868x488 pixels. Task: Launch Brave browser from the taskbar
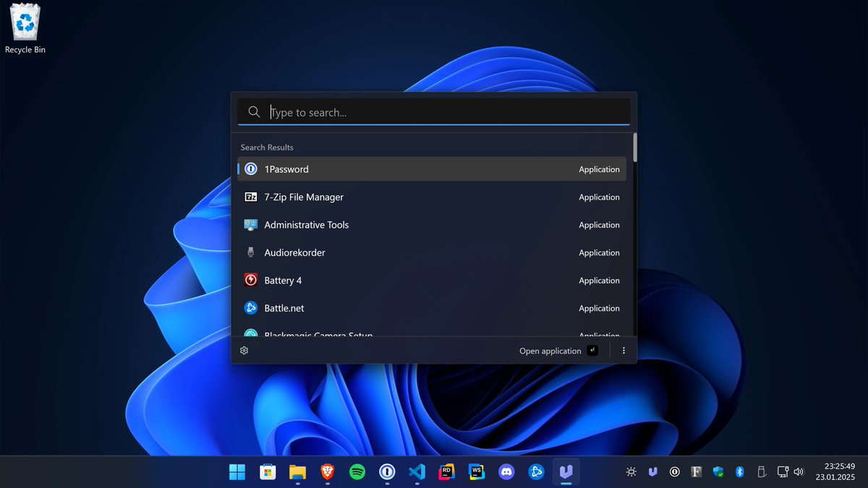tap(328, 472)
